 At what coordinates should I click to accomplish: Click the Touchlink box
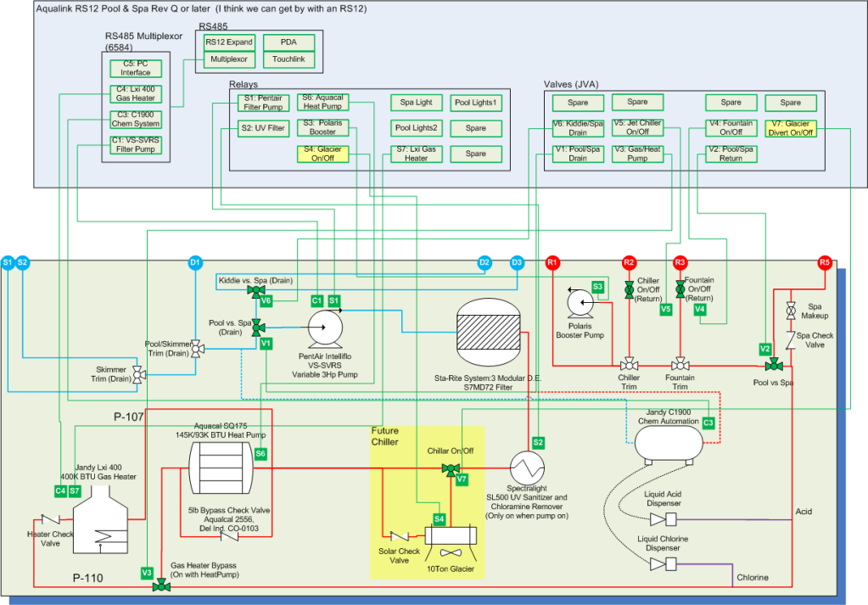(289, 59)
